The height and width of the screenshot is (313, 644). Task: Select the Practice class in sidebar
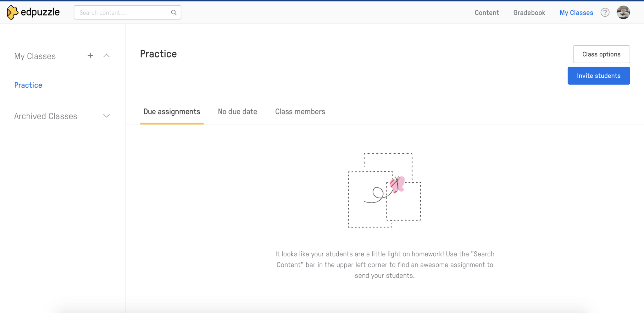[28, 85]
